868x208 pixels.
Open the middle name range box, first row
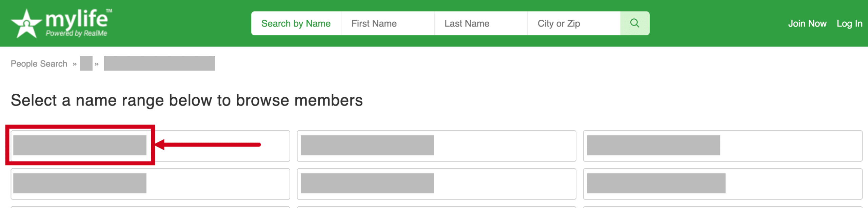tap(436, 146)
